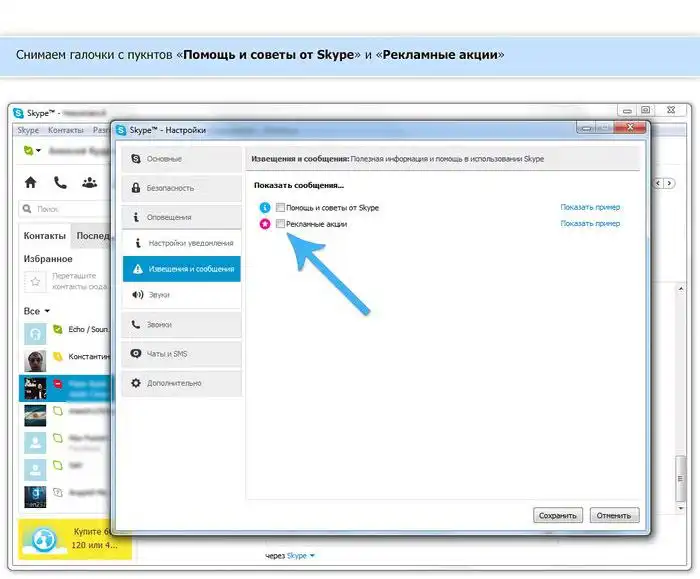The width and height of the screenshot is (700, 579).
Task: Click the «Отменить» button
Action: (612, 516)
